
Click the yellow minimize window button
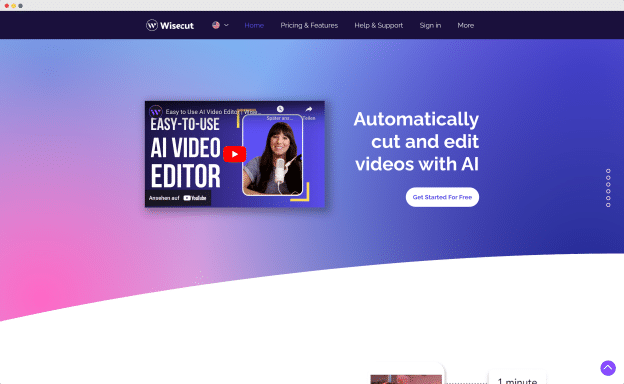point(14,6)
